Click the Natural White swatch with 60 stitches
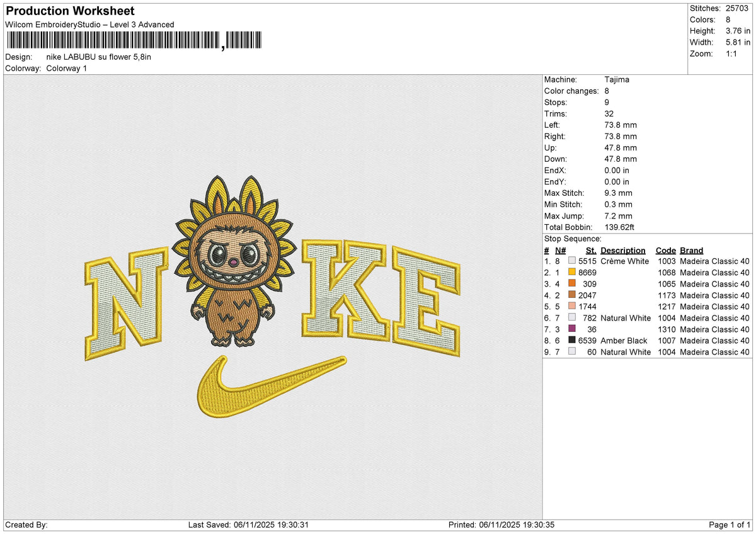The width and height of the screenshot is (756, 534). (572, 352)
